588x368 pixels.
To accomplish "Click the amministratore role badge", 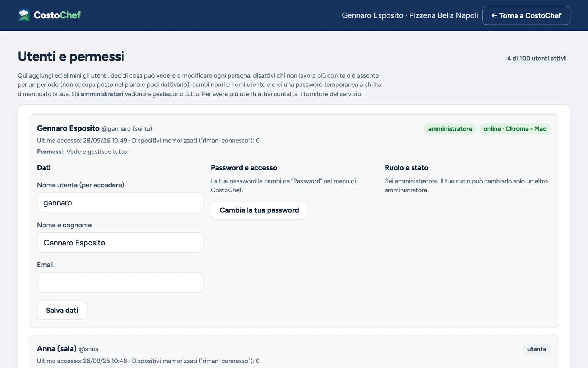I will click(x=450, y=129).
